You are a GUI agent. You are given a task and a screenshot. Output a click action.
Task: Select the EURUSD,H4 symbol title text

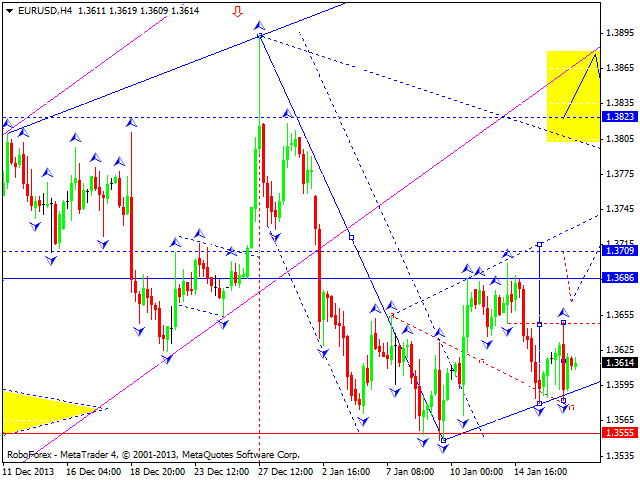(x=45, y=11)
